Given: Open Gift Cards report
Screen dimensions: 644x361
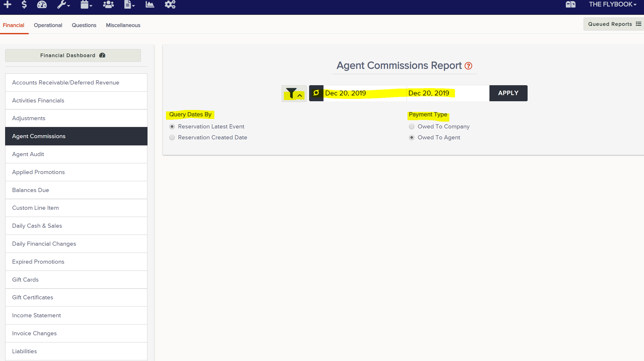Looking at the screenshot, I should pos(76,280).
